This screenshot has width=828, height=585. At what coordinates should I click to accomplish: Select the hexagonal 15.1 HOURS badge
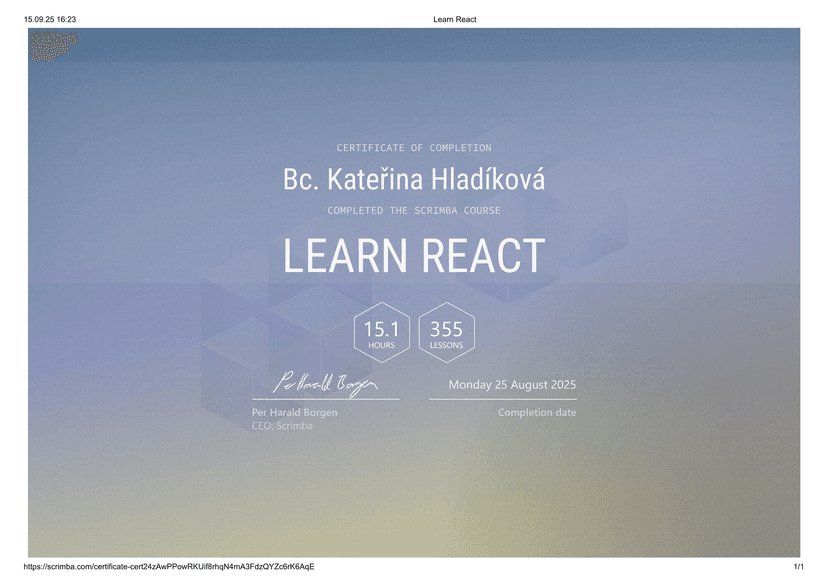click(x=381, y=332)
